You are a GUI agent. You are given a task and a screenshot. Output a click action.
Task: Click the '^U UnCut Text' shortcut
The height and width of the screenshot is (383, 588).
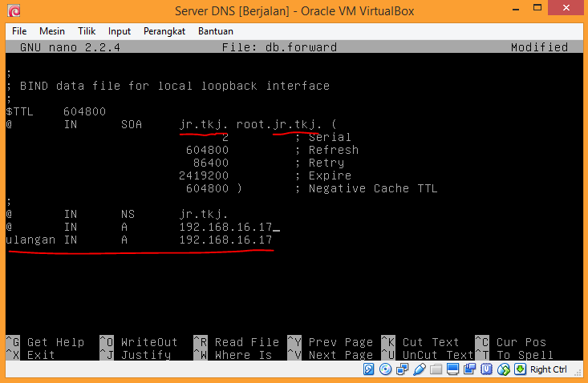[428, 355]
